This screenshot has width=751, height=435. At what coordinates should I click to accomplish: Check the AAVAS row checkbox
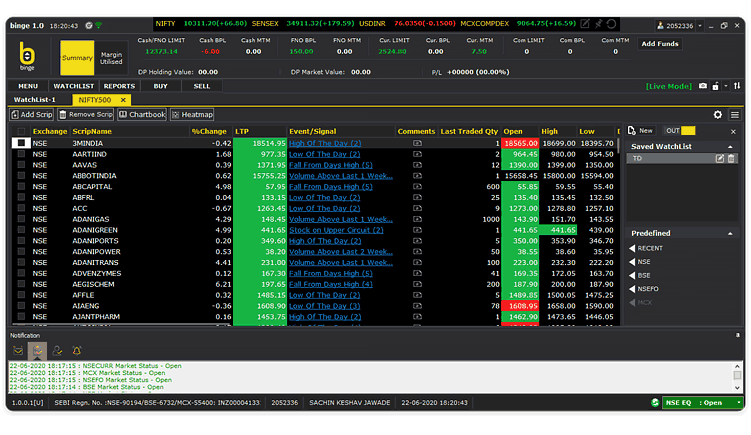click(x=21, y=164)
